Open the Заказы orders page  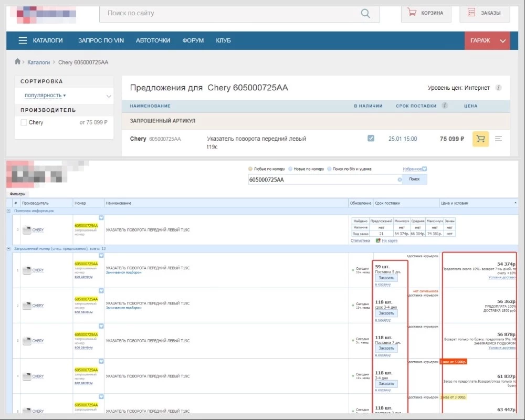tap(484, 13)
